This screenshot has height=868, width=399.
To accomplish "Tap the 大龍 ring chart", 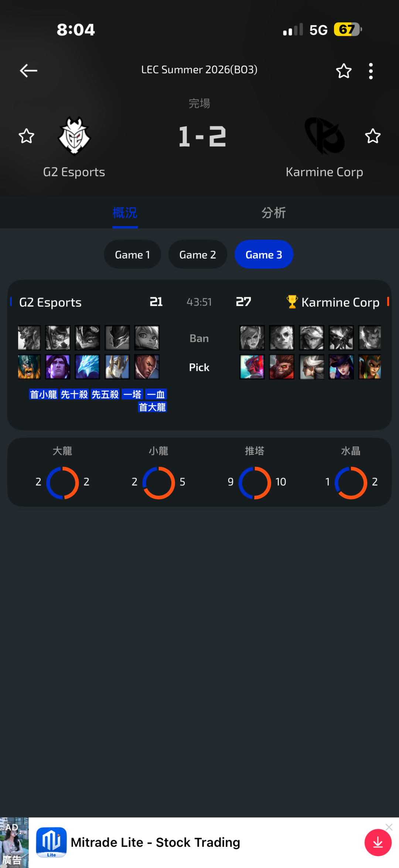I will [62, 483].
